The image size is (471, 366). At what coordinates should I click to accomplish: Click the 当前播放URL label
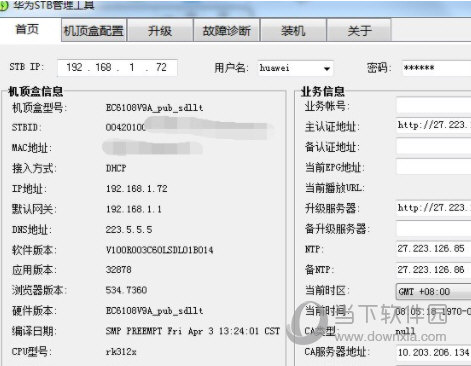[334, 188]
